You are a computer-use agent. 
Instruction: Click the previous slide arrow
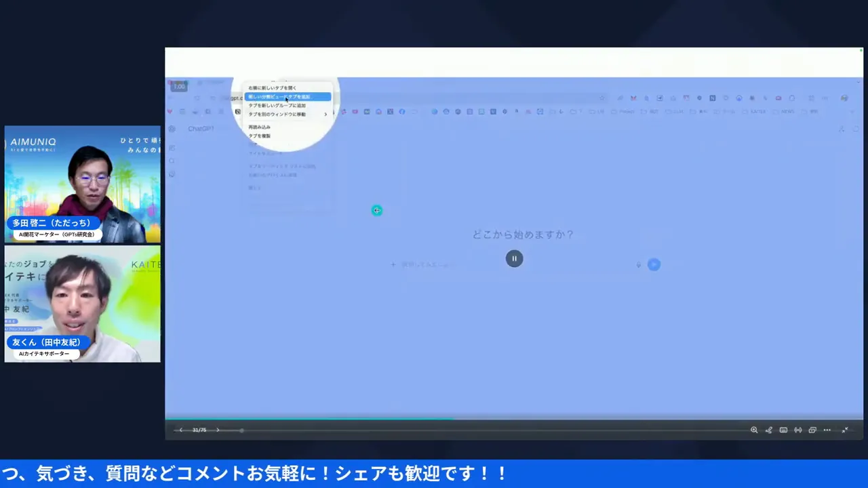(180, 429)
